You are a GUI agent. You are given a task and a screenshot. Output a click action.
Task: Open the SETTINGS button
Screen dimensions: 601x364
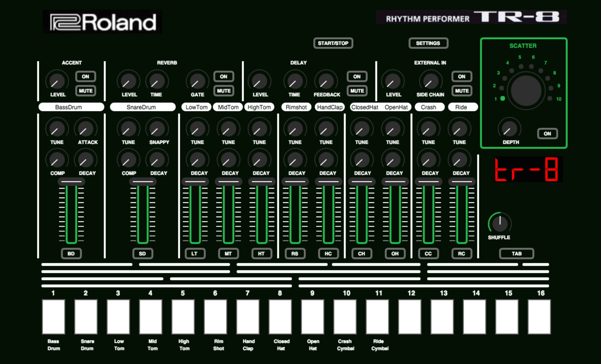(428, 43)
